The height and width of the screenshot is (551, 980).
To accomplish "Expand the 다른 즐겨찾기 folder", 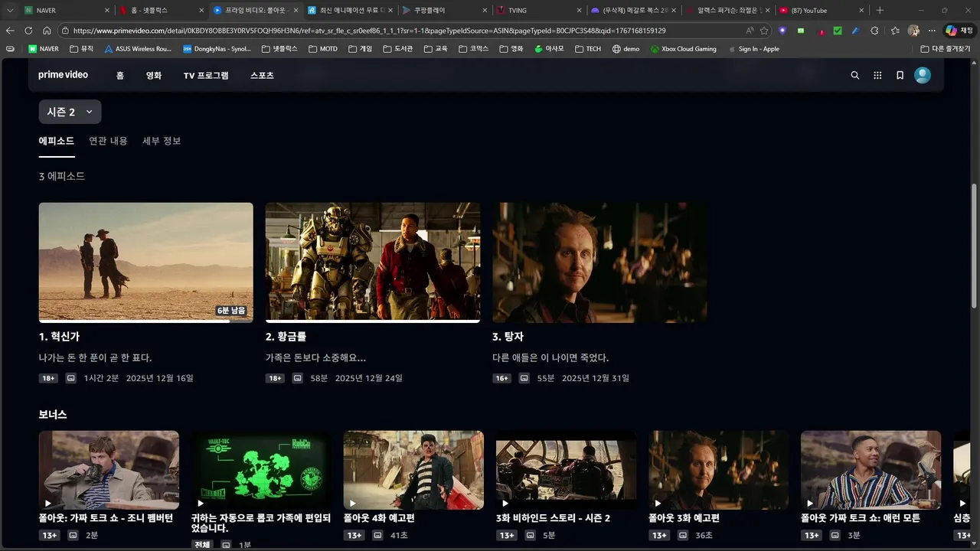I will tap(946, 49).
